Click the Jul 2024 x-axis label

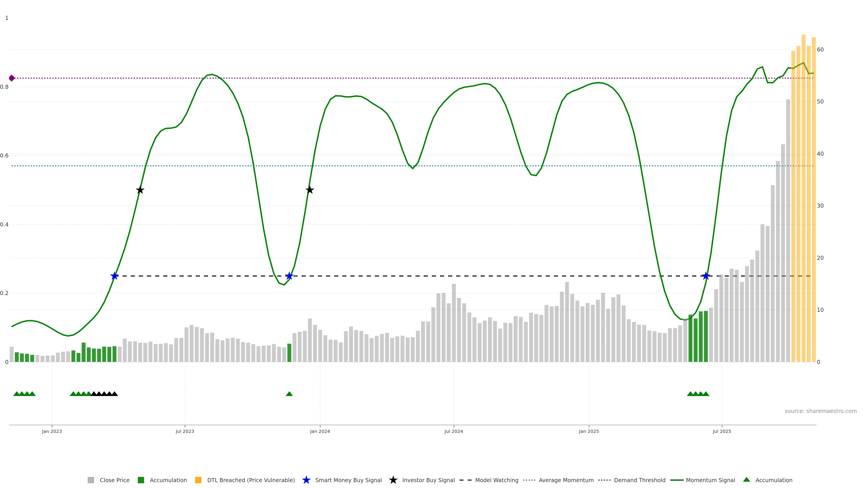pyautogui.click(x=453, y=431)
